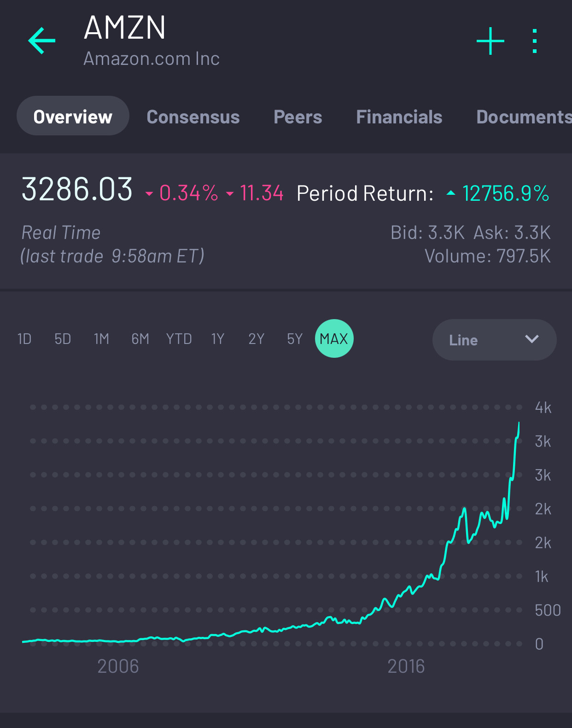Image resolution: width=572 pixels, height=728 pixels.
Task: Tap the 0 y-axis label
Action: coord(539,644)
